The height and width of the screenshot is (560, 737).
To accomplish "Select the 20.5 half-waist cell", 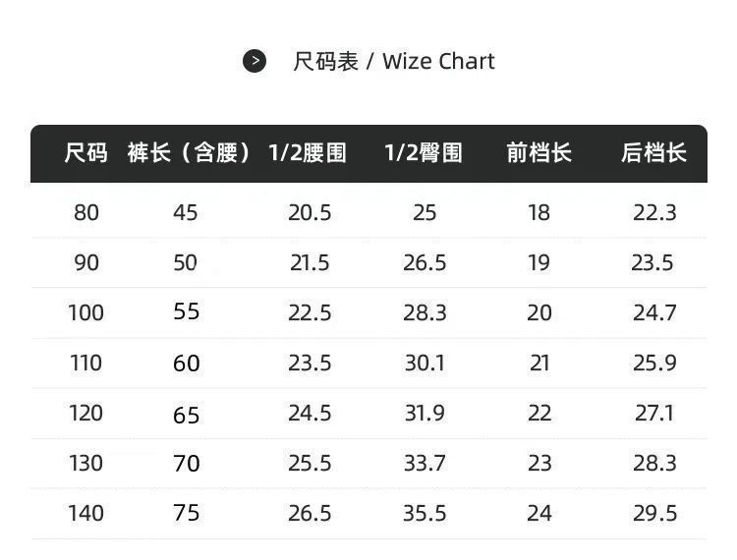I will [x=310, y=212].
